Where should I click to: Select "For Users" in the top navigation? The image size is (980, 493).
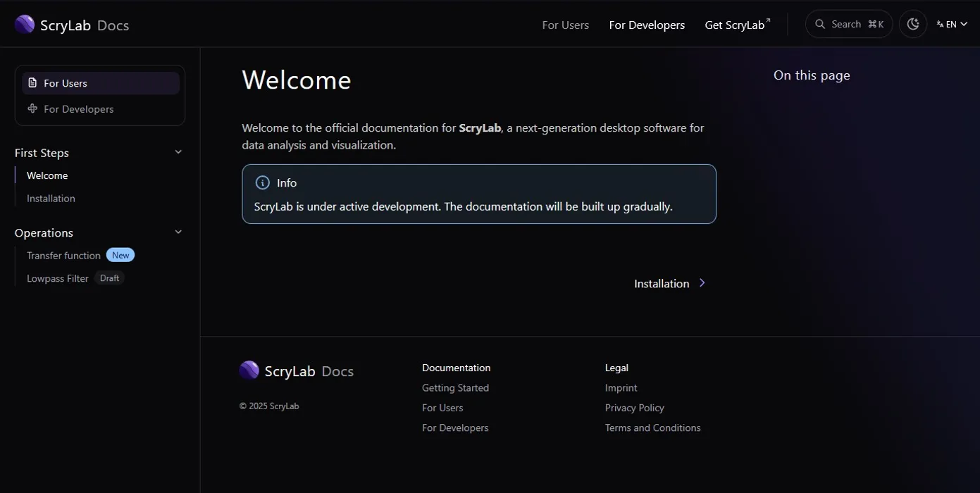coord(565,24)
